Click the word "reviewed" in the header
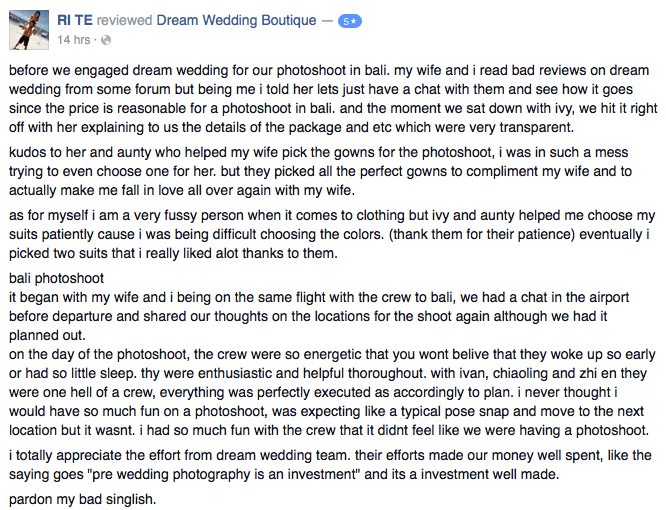666x510 pixels. (124, 20)
